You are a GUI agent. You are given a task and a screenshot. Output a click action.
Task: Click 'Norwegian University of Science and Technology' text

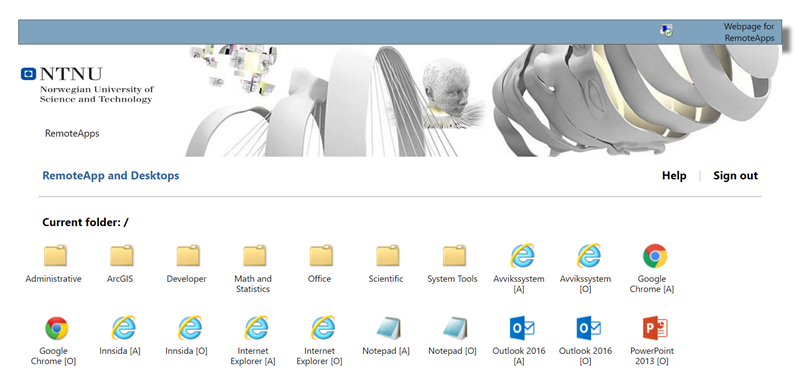[97, 94]
